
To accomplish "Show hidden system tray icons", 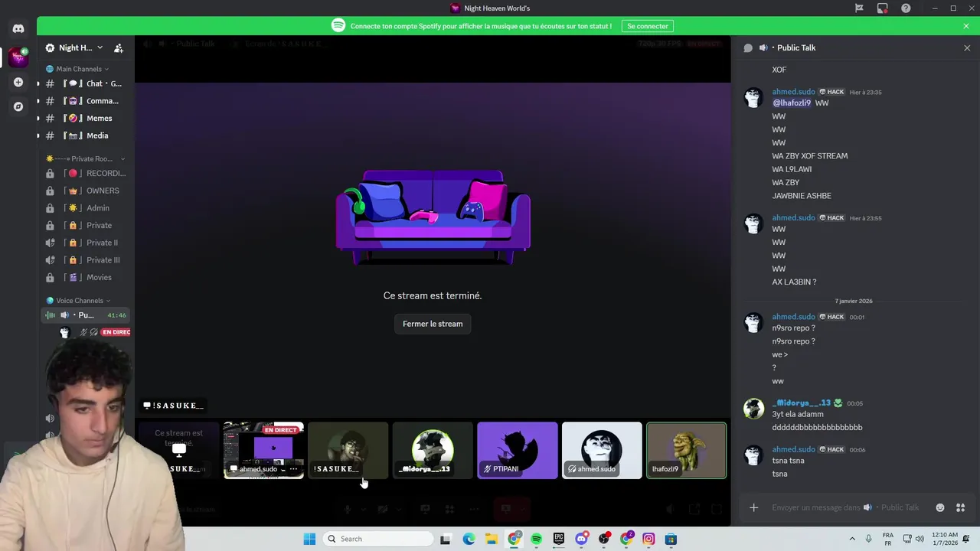I will [x=852, y=539].
